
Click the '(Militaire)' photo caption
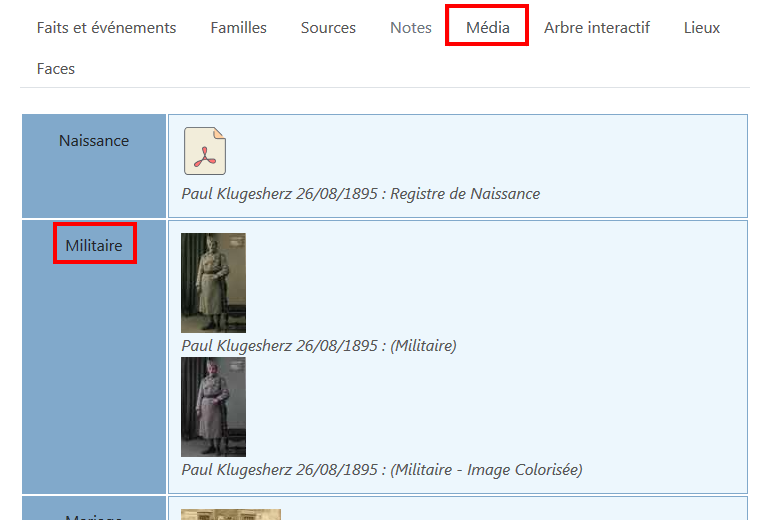pyautogui.click(x=318, y=346)
